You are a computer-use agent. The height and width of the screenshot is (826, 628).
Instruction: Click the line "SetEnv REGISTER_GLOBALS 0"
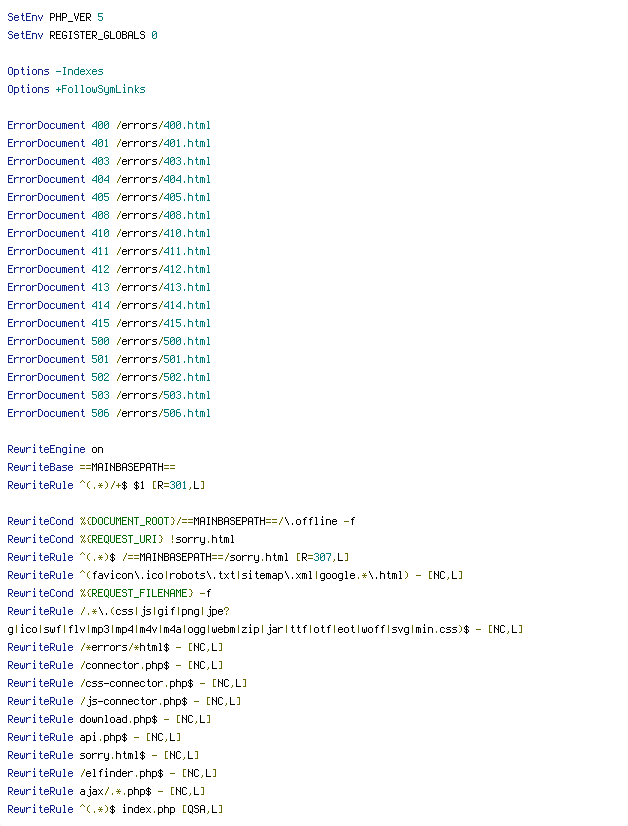click(82, 35)
